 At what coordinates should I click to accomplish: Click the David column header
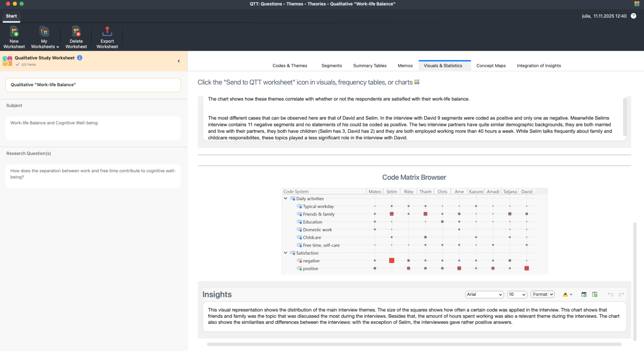point(527,192)
